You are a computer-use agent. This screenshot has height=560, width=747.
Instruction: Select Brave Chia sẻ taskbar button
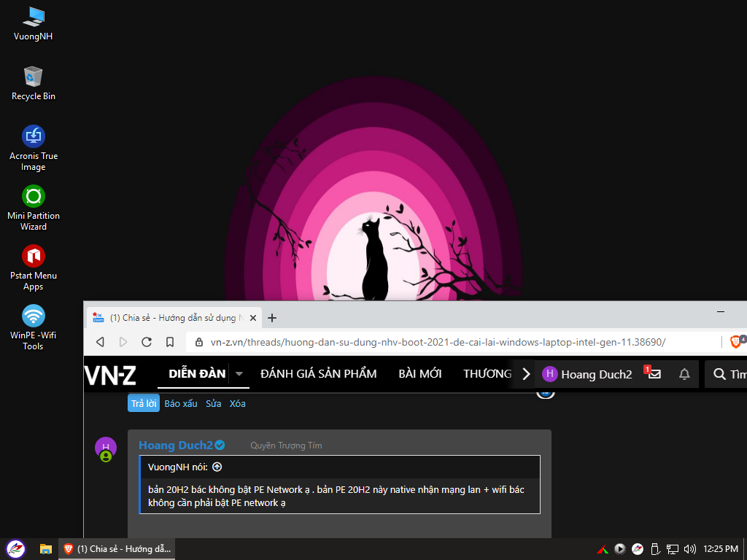pyautogui.click(x=117, y=549)
